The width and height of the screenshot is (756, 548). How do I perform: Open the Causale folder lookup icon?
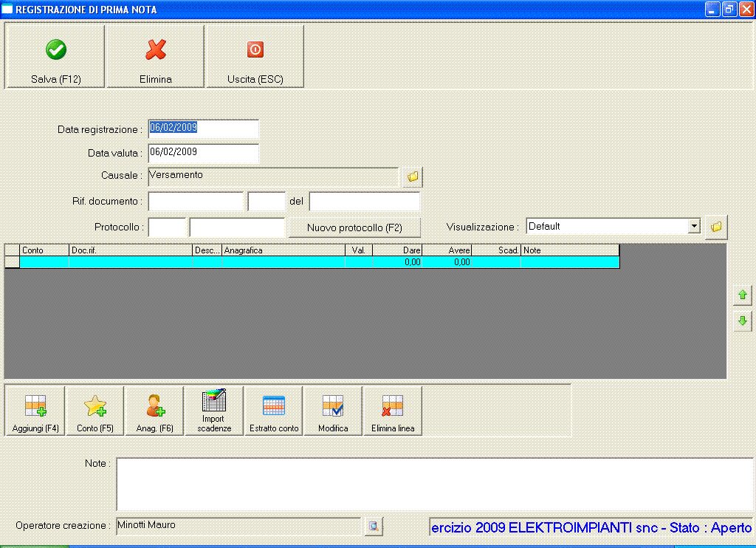413,177
